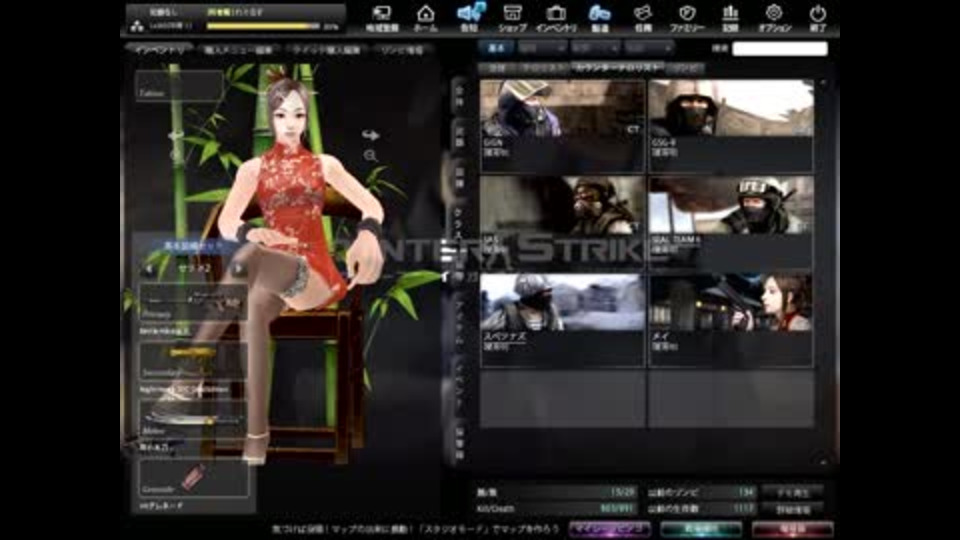
Task: Click the basic equipment set button
Action: pos(193,246)
